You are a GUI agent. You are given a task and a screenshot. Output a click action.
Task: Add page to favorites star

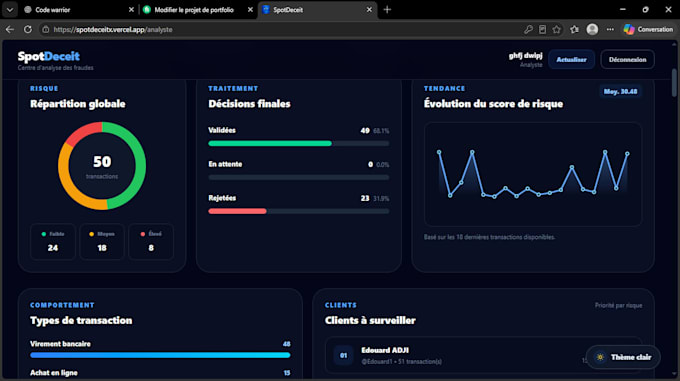tap(557, 29)
